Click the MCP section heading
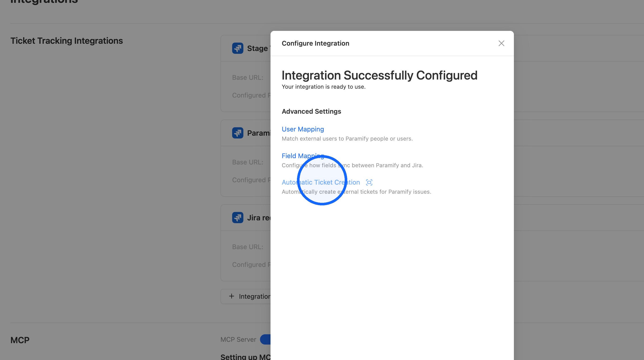 [20, 340]
